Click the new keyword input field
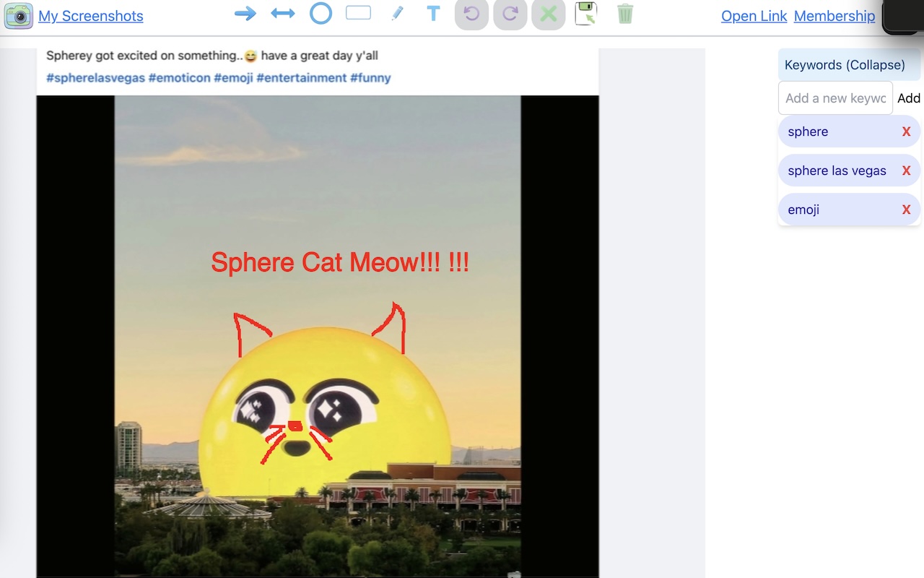Image resolution: width=924 pixels, height=578 pixels. click(834, 98)
